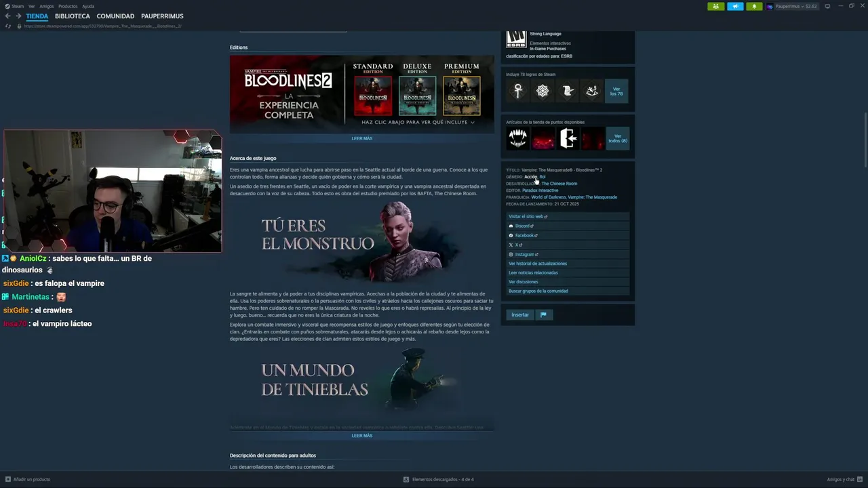Open the green friends icon in top bar
Viewport: 868px width, 488px height.
(715, 6)
